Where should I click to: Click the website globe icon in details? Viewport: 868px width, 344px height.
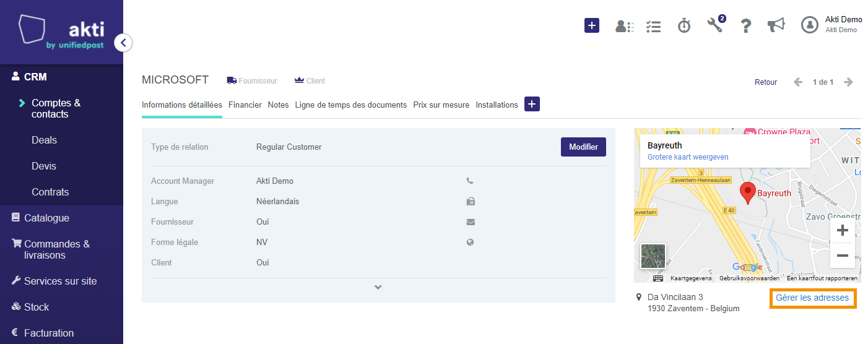pos(470,243)
